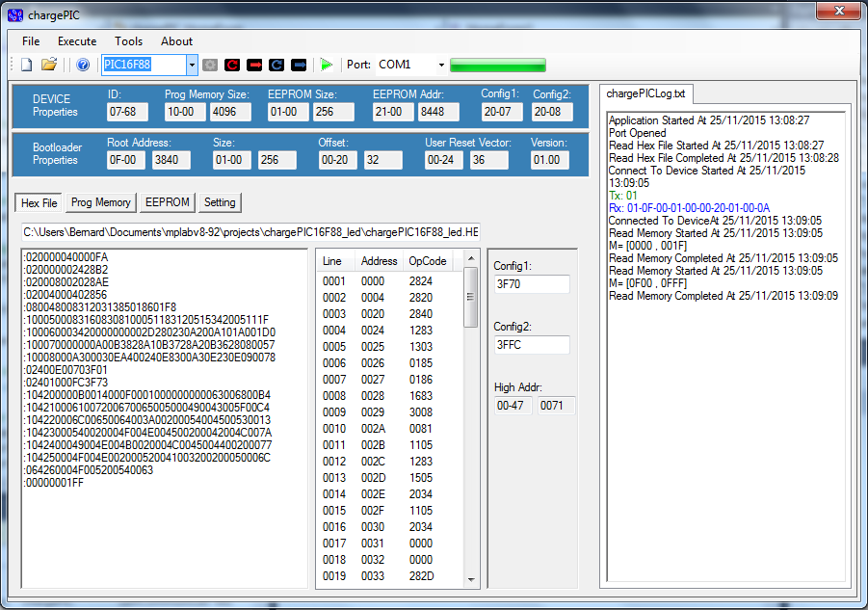Open the Setting tab

point(220,202)
